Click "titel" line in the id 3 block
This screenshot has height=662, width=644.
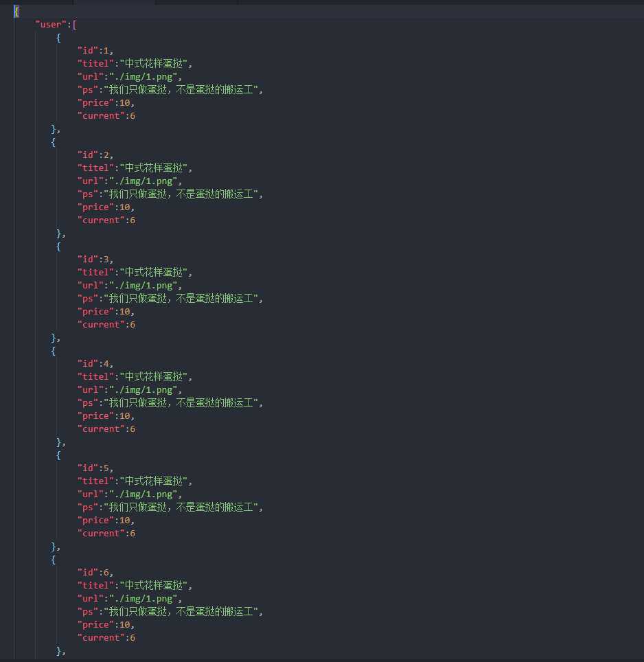tap(135, 273)
